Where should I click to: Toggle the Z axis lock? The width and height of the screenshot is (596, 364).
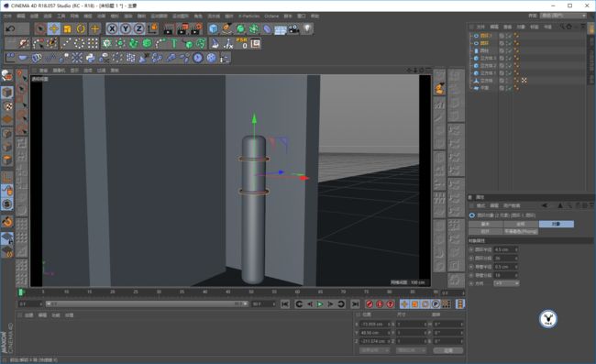[139, 28]
